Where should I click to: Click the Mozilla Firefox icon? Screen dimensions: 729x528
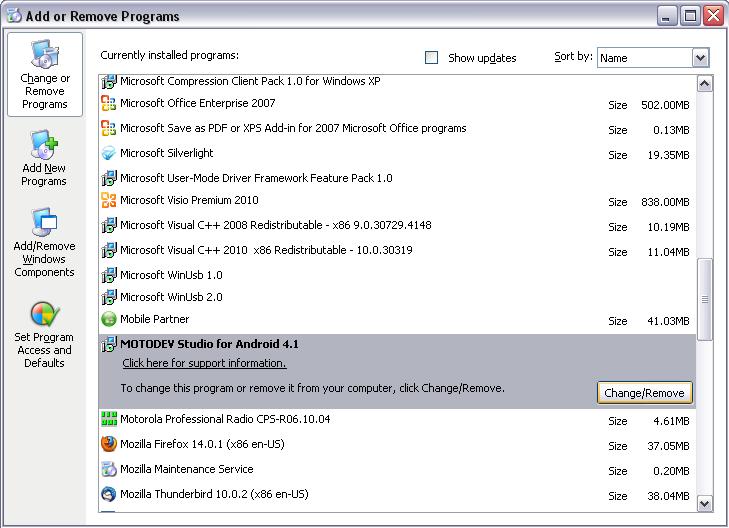tap(109, 444)
